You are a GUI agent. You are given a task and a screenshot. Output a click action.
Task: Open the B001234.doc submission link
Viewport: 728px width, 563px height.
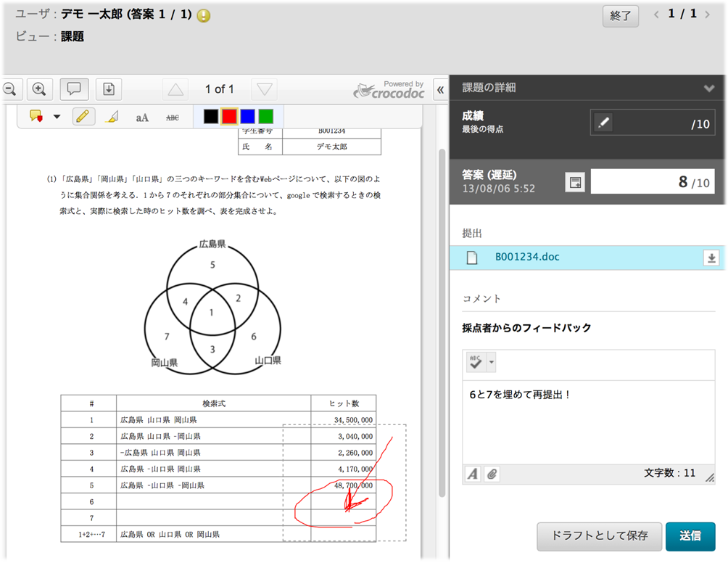tap(526, 257)
